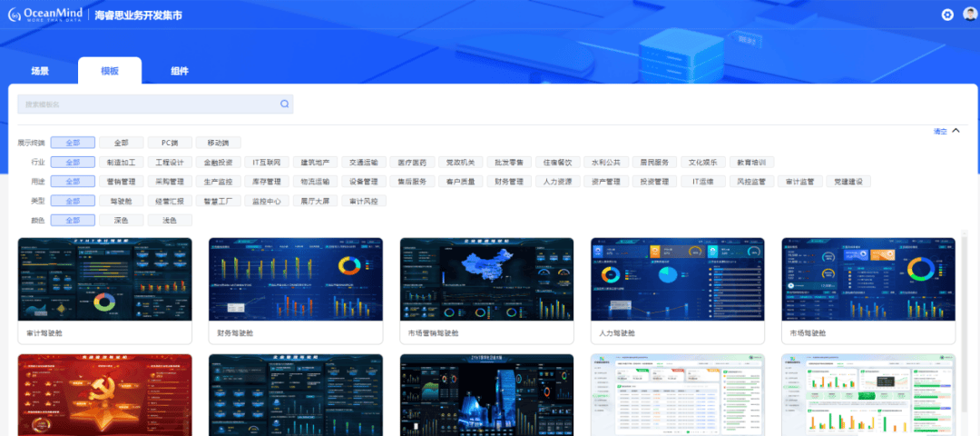Viewport: 980px width, 436px height.
Task: Filter usage by 售后服务
Action: click(x=413, y=182)
